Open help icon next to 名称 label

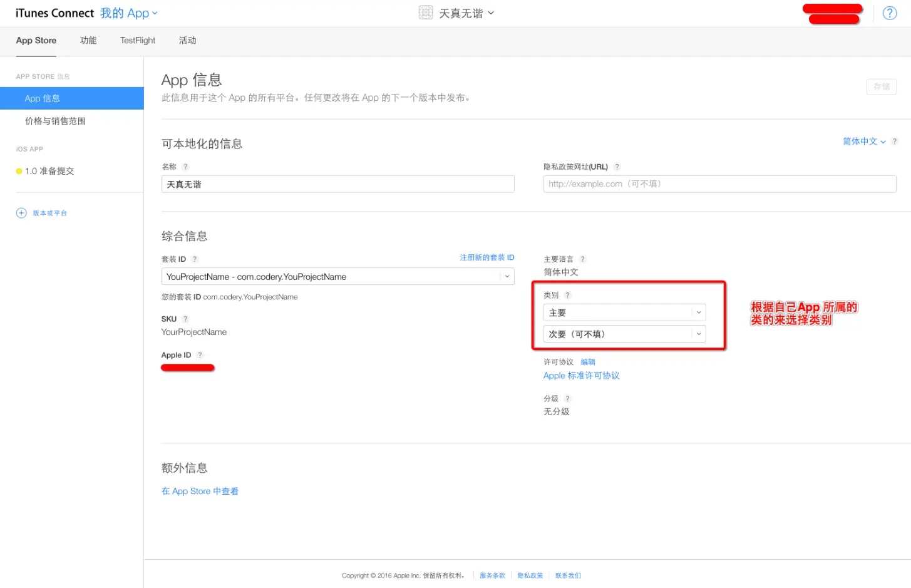pos(185,167)
